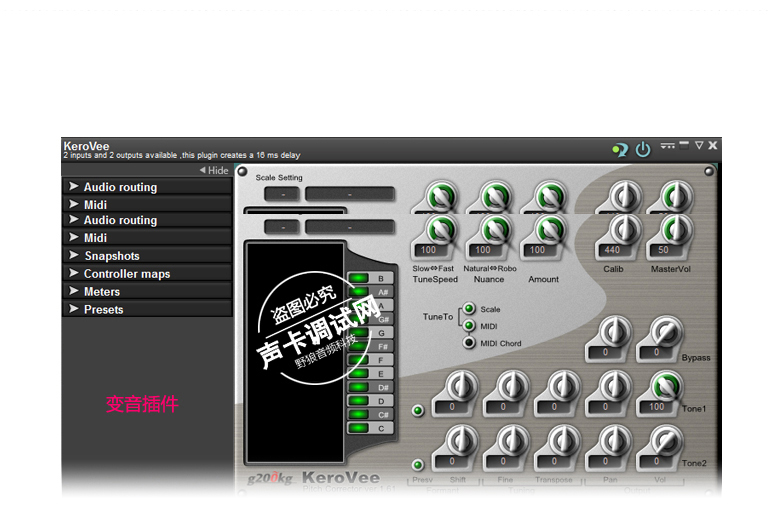The image size is (768, 528).
Task: Toggle the A# note scale button
Action: [x=370, y=292]
